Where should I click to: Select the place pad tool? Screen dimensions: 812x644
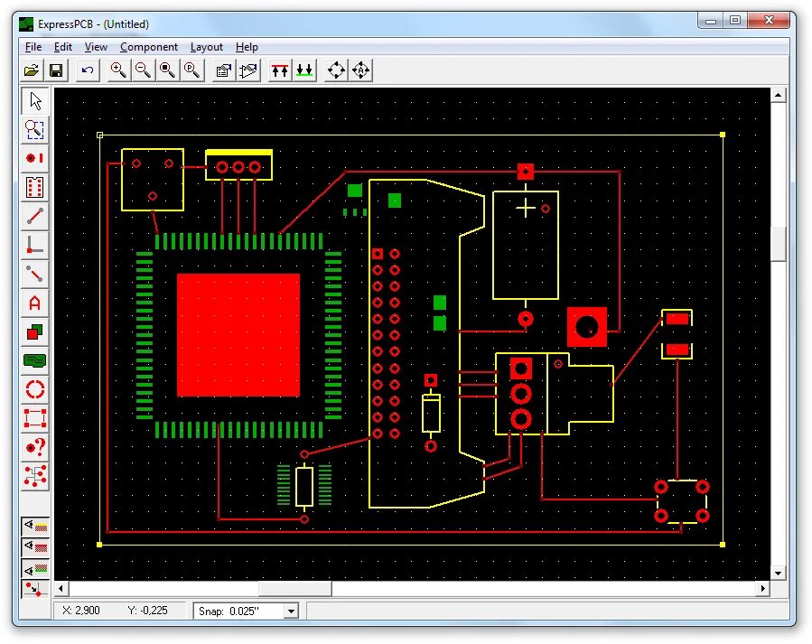[35, 158]
